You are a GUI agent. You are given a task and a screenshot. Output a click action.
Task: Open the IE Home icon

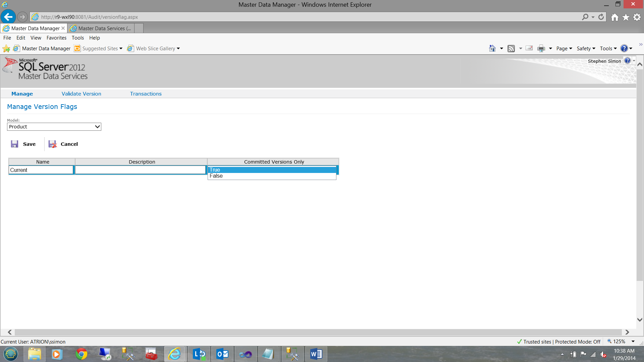[614, 17]
